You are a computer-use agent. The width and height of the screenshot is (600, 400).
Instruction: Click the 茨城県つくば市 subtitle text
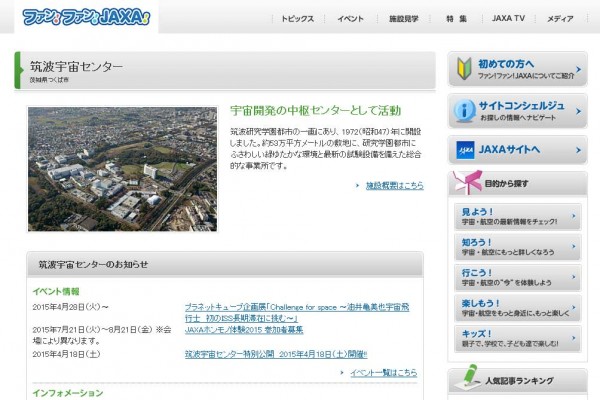coord(49,80)
